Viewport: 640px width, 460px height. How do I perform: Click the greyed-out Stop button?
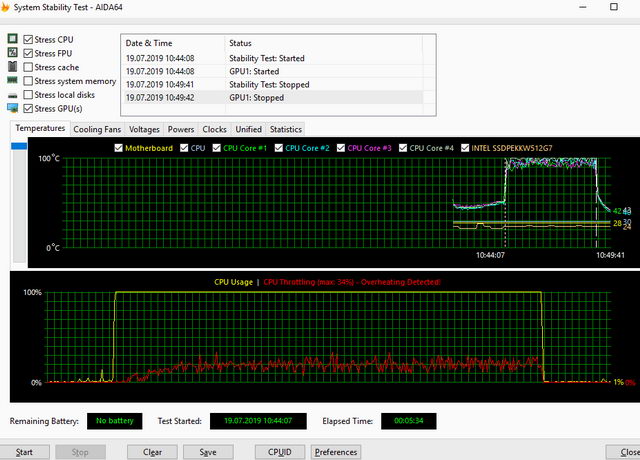(80, 452)
